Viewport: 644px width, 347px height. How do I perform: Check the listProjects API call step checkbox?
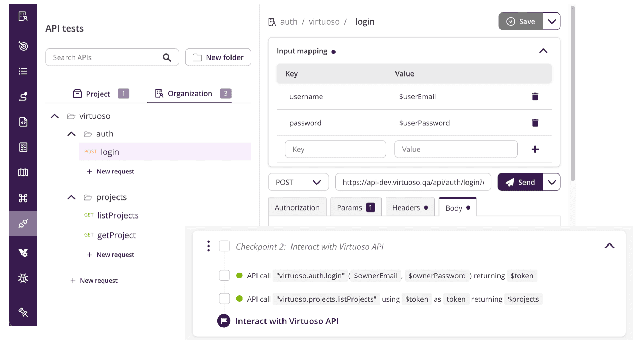click(x=225, y=299)
